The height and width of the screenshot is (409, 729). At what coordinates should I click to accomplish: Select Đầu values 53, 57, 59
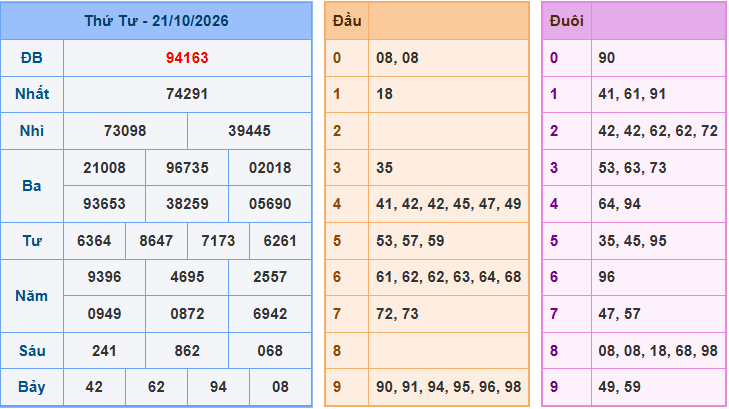410,241
